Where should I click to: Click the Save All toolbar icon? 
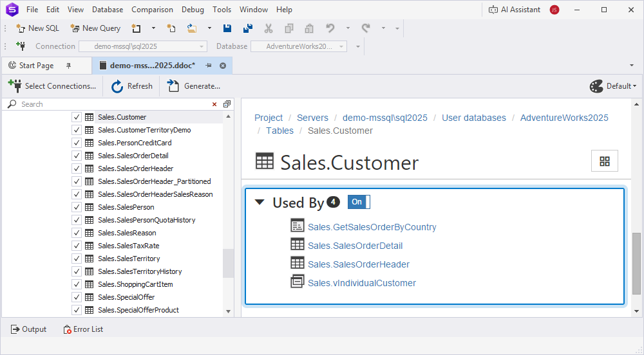(x=248, y=28)
